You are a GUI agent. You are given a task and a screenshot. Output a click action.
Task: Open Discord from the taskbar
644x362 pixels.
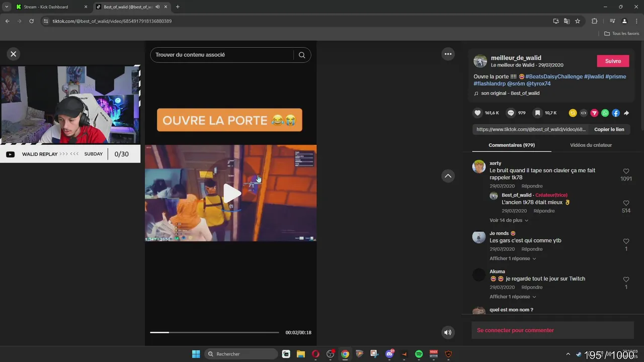pos(389,354)
